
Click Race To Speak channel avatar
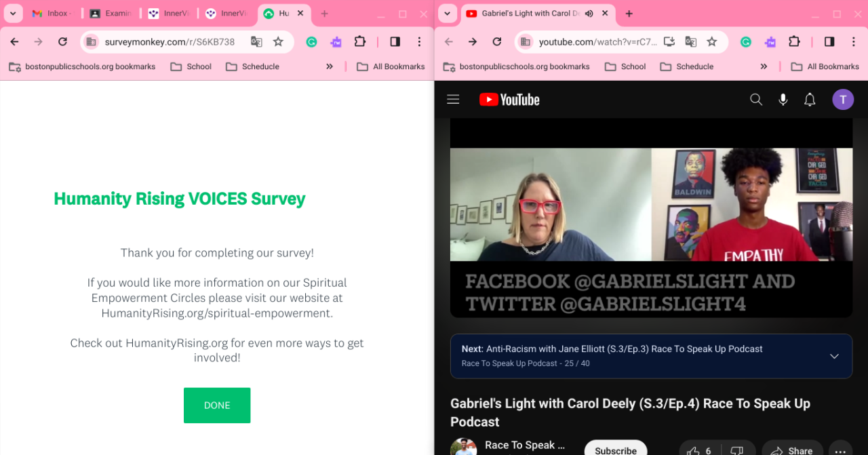[463, 447]
